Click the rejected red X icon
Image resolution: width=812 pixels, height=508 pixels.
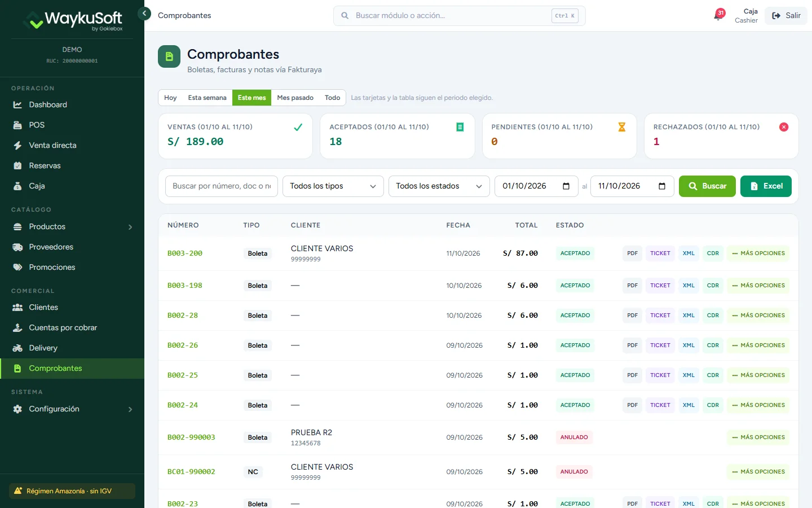[x=784, y=127]
